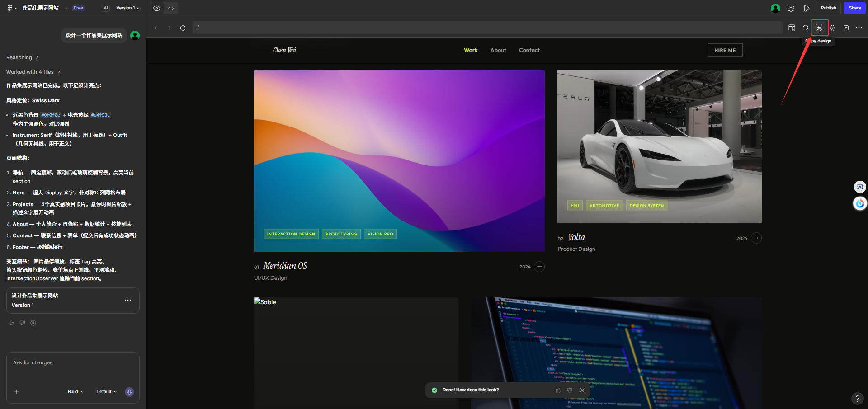
Task: Click the AUTOMOTIVE tag
Action: [x=604, y=206]
